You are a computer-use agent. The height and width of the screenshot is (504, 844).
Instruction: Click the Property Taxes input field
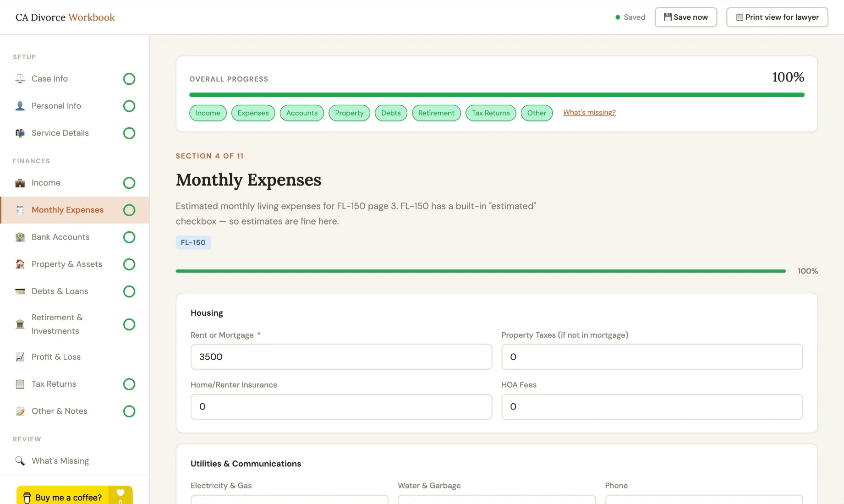tap(652, 357)
